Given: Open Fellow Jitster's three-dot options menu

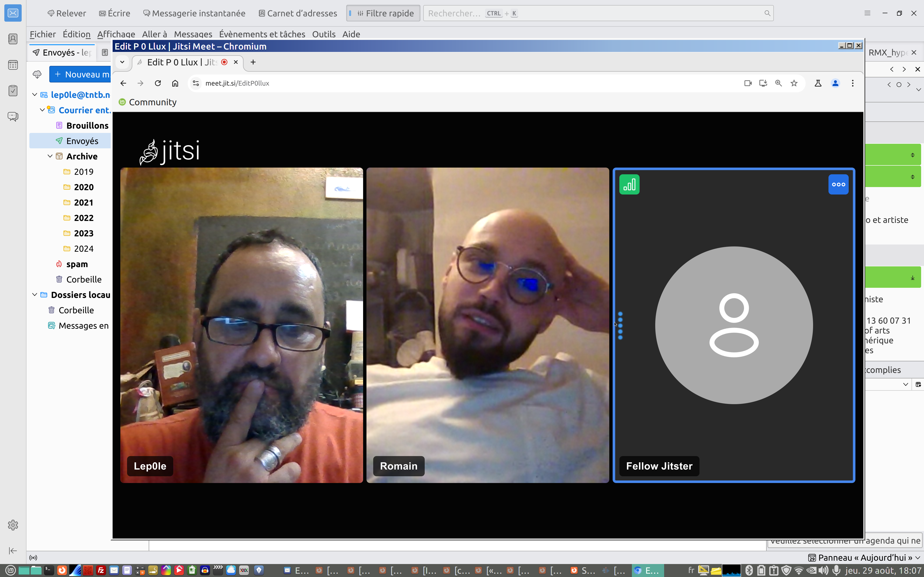Looking at the screenshot, I should 838,184.
